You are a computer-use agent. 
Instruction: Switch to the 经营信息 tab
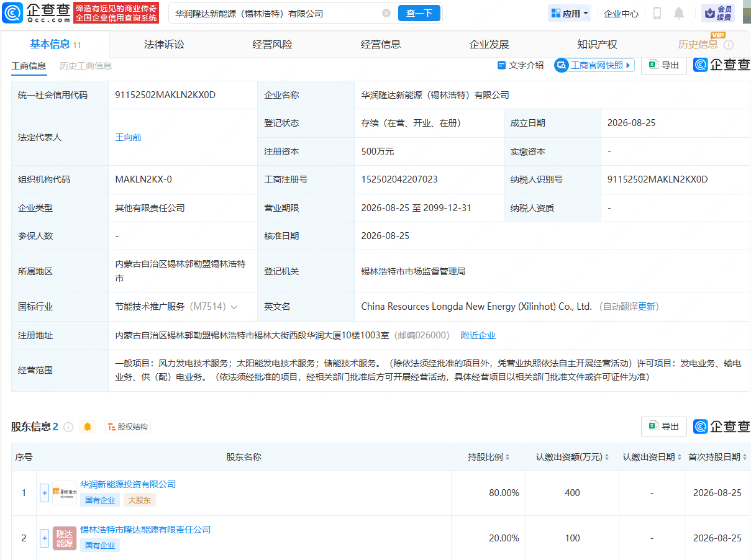click(x=381, y=44)
